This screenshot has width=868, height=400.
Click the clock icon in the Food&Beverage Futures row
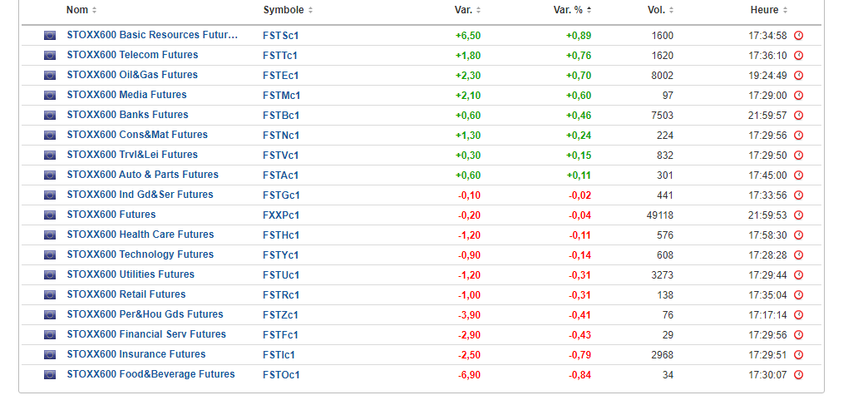(x=799, y=375)
